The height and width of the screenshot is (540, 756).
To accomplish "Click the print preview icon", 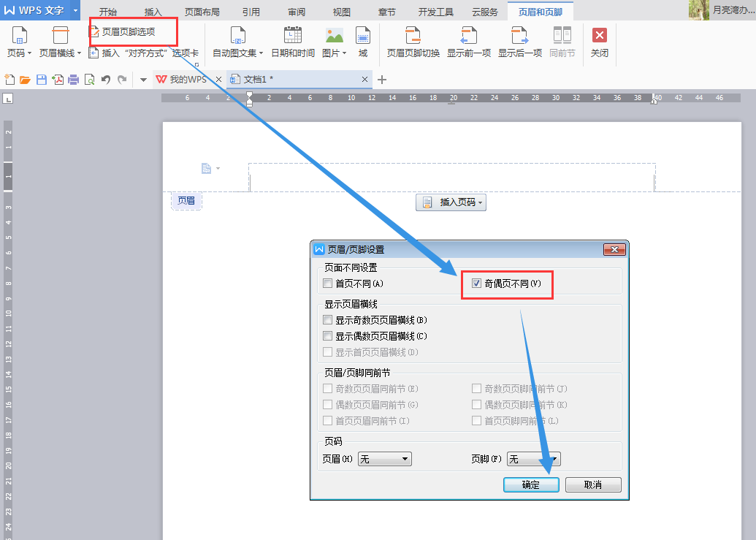I will pos(89,80).
